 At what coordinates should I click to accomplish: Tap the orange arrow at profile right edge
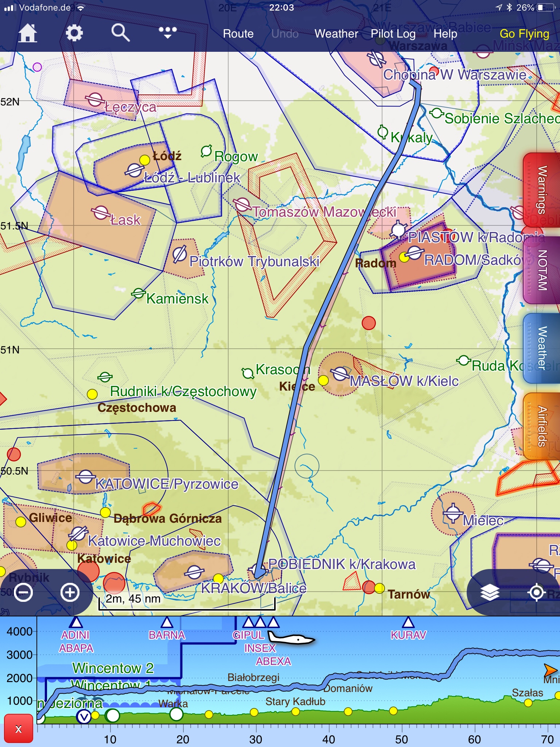[x=550, y=670]
